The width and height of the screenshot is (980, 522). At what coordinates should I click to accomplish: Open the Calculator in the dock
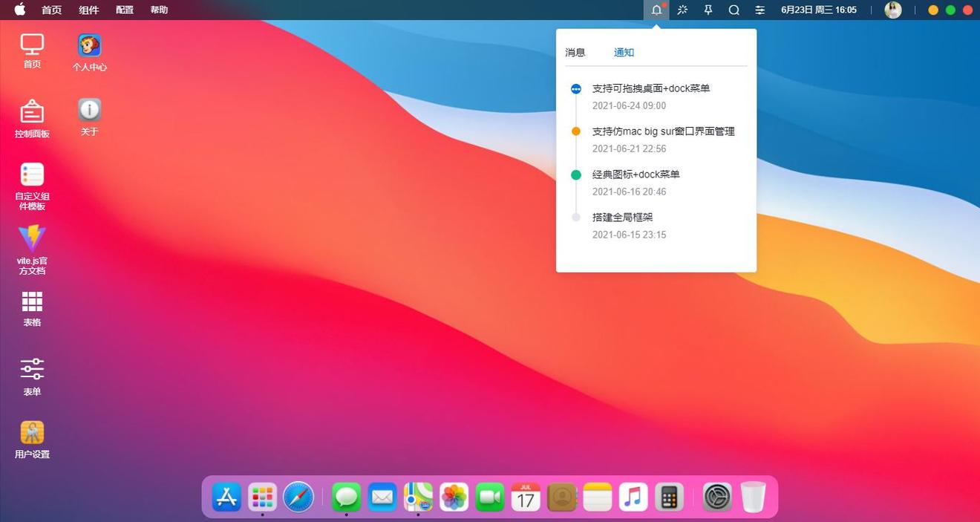669,497
